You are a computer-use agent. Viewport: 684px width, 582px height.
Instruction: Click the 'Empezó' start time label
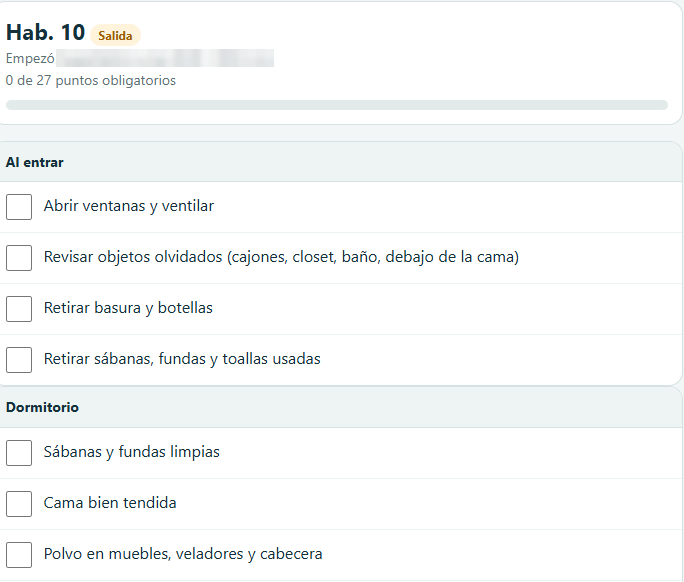[x=30, y=58]
